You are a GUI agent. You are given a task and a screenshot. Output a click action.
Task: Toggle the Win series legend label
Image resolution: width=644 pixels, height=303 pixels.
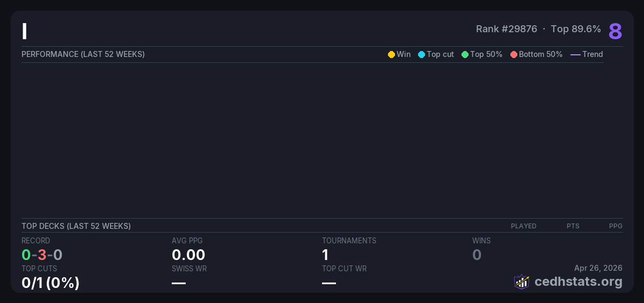click(404, 54)
